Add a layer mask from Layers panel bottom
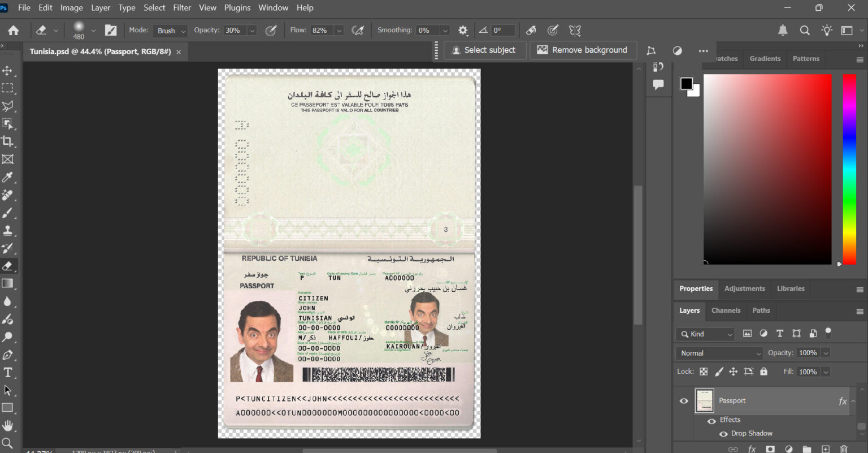The image size is (868, 453). pyautogui.click(x=770, y=448)
